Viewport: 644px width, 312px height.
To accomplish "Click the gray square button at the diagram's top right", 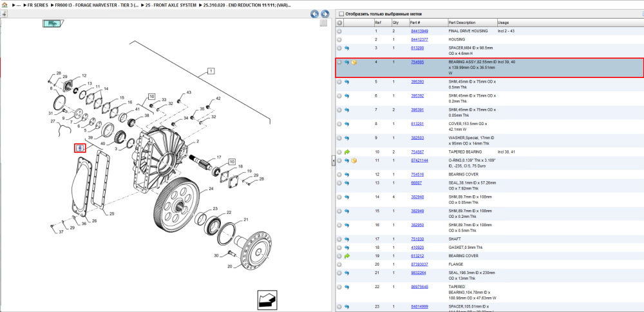I will click(x=324, y=23).
